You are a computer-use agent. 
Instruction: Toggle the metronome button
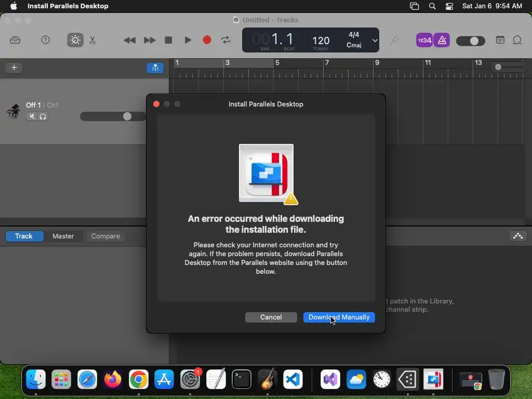442,40
